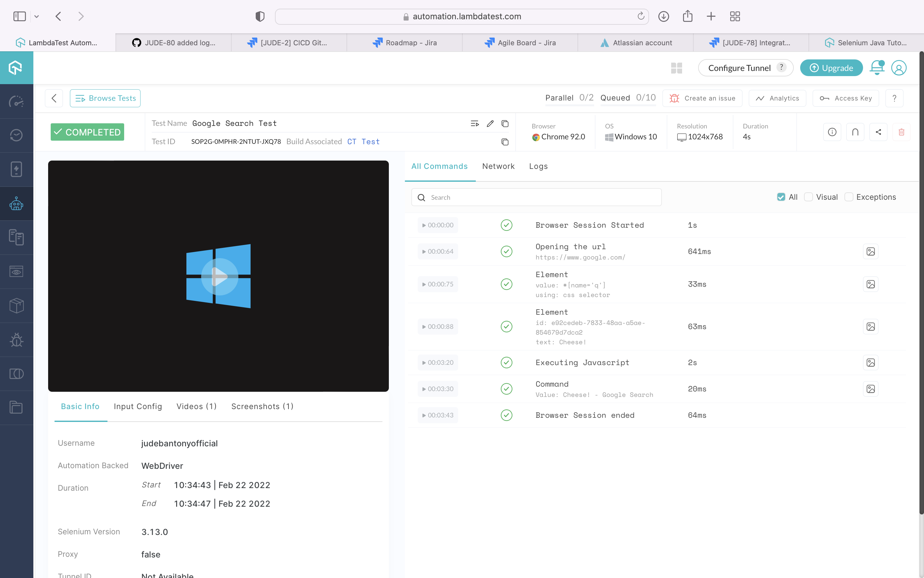Click the help question mark button
Image resolution: width=924 pixels, height=578 pixels.
[894, 98]
